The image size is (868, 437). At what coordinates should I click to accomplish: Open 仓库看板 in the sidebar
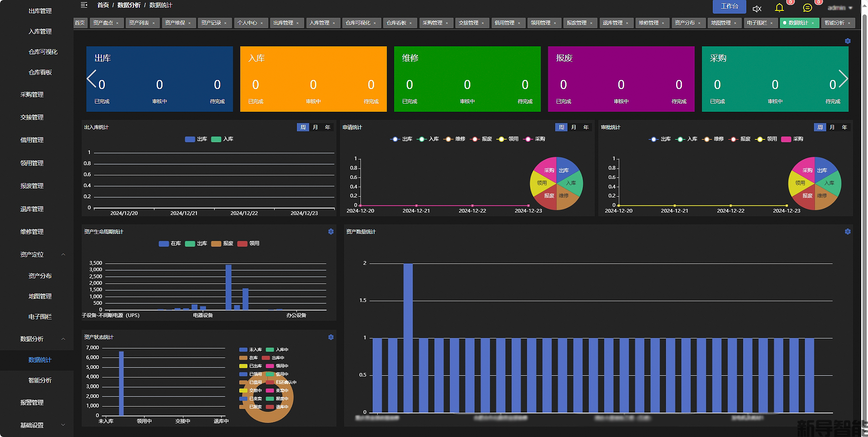point(40,72)
